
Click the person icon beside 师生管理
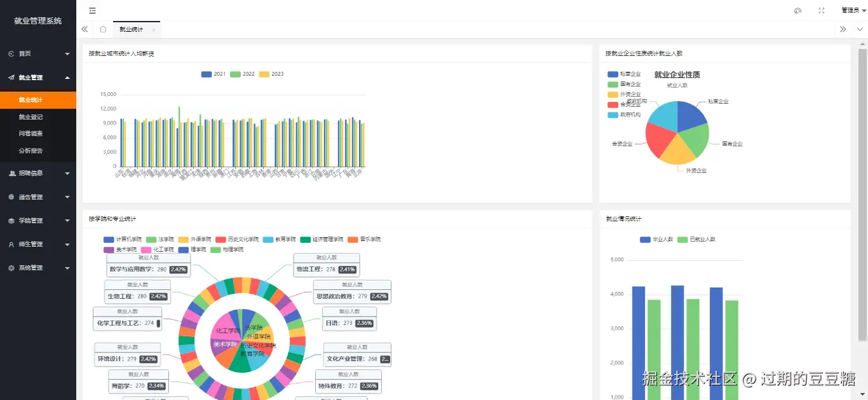tap(11, 244)
